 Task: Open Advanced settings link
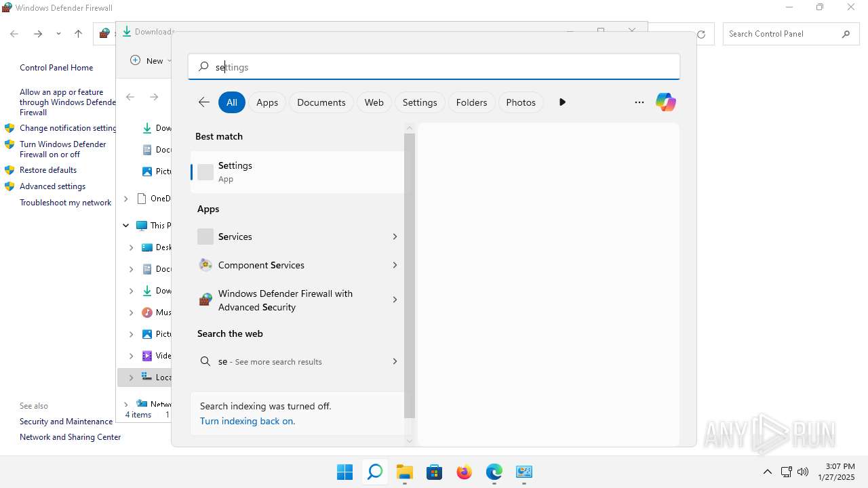click(x=52, y=186)
